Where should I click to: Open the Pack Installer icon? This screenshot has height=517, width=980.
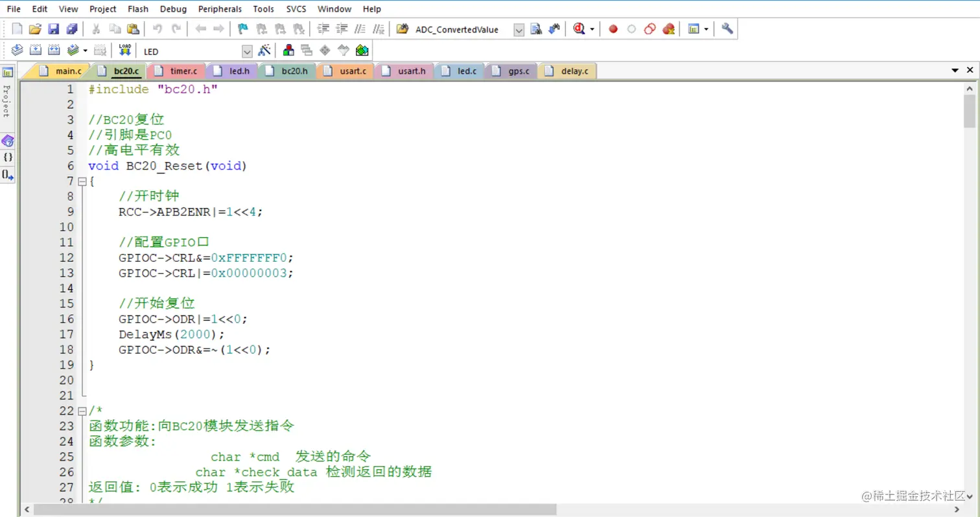tap(362, 51)
